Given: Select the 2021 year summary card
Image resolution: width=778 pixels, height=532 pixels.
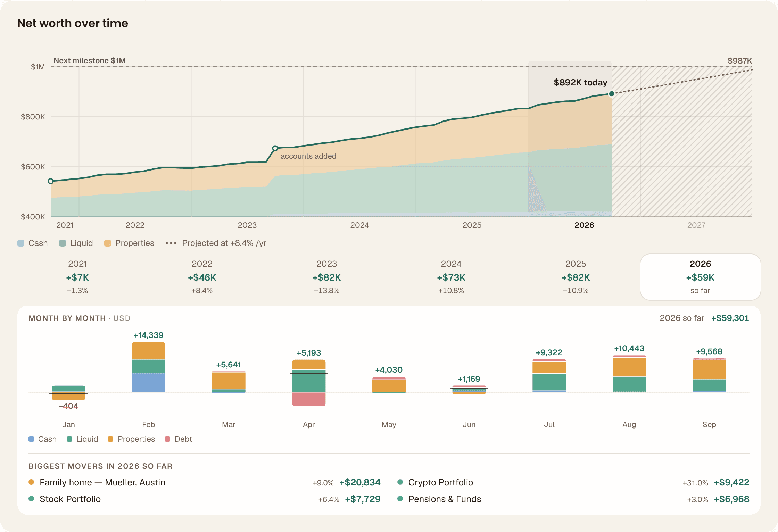Looking at the screenshot, I should pos(77,277).
